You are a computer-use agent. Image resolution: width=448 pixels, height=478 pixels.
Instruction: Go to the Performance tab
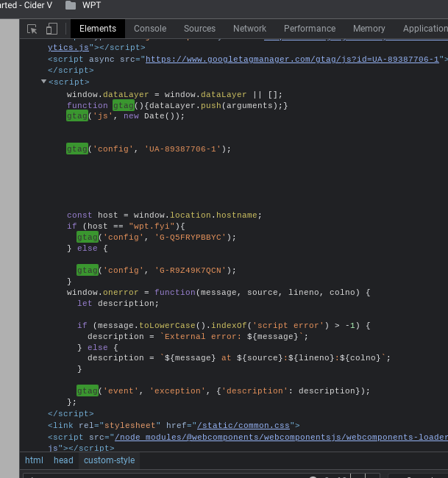310,29
